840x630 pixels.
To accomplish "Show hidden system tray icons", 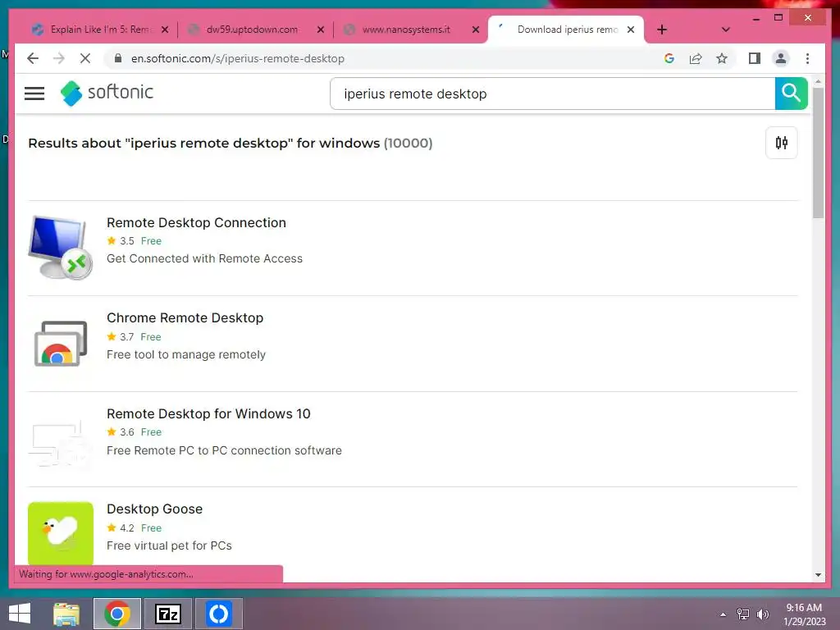I will (724, 614).
